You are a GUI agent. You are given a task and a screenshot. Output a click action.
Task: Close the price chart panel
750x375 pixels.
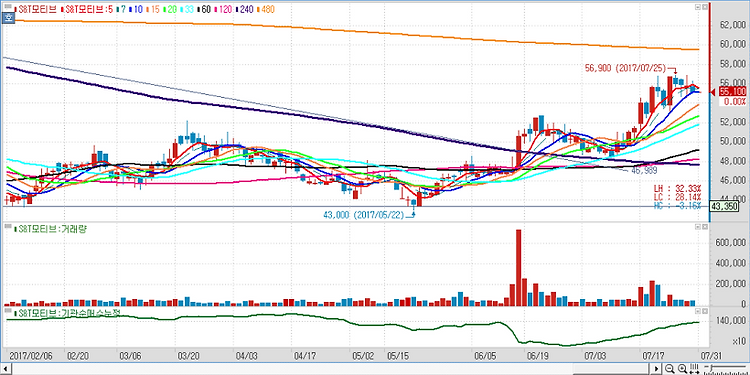705,7
